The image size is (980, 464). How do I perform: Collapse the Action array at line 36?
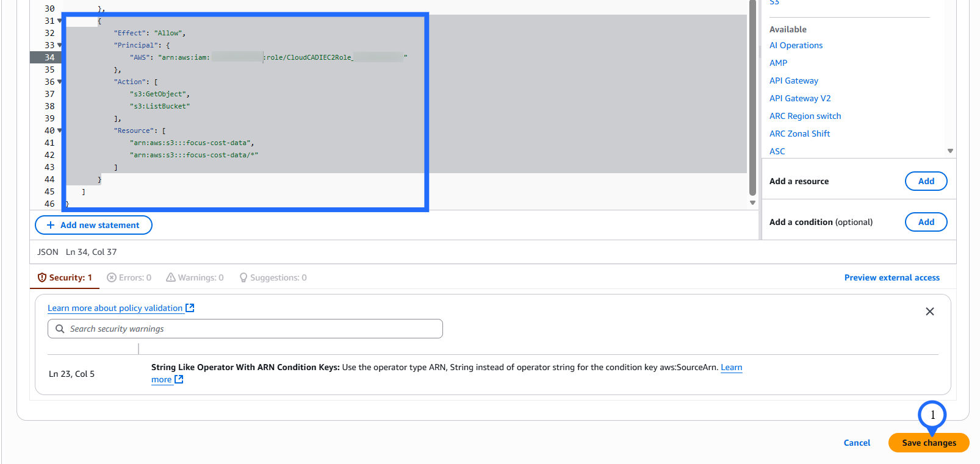(60, 82)
